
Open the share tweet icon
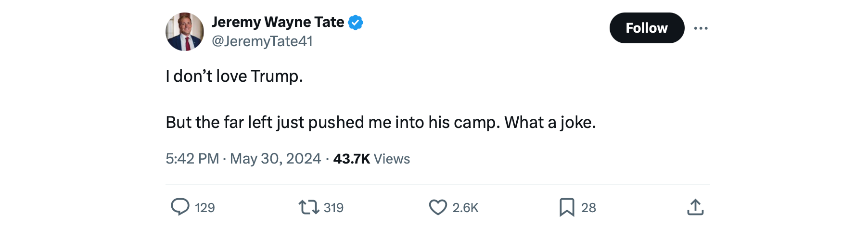click(x=695, y=207)
